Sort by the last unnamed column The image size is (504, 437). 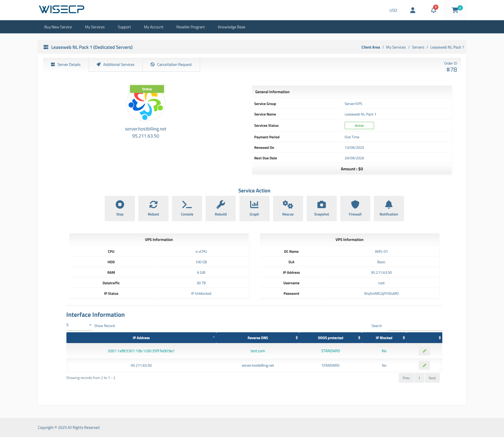click(424, 338)
